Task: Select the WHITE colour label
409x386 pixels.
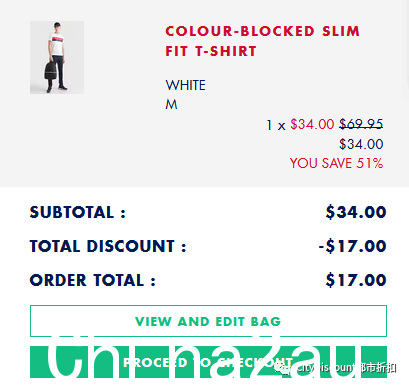Action: (185, 85)
